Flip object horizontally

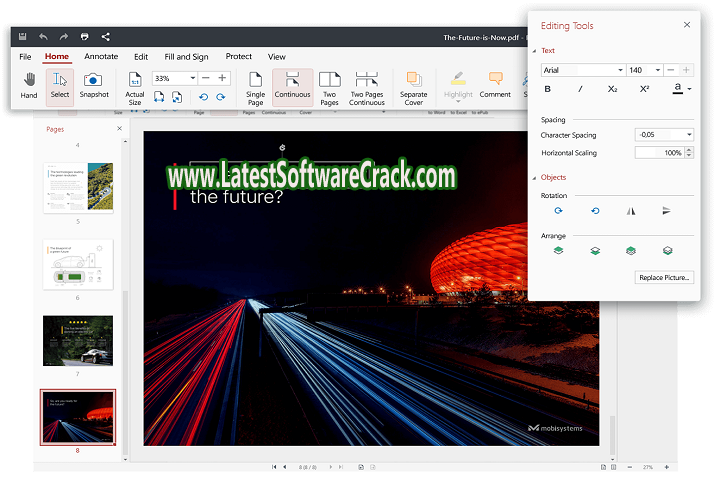(631, 211)
